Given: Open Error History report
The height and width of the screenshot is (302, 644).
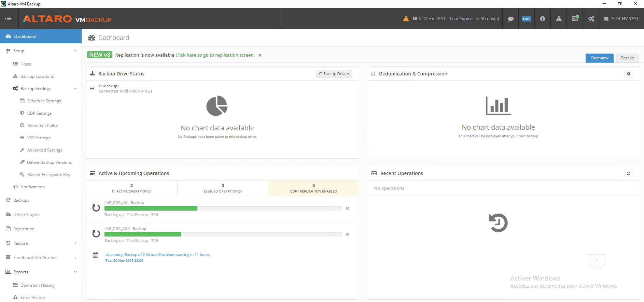Looking at the screenshot, I should (32, 298).
